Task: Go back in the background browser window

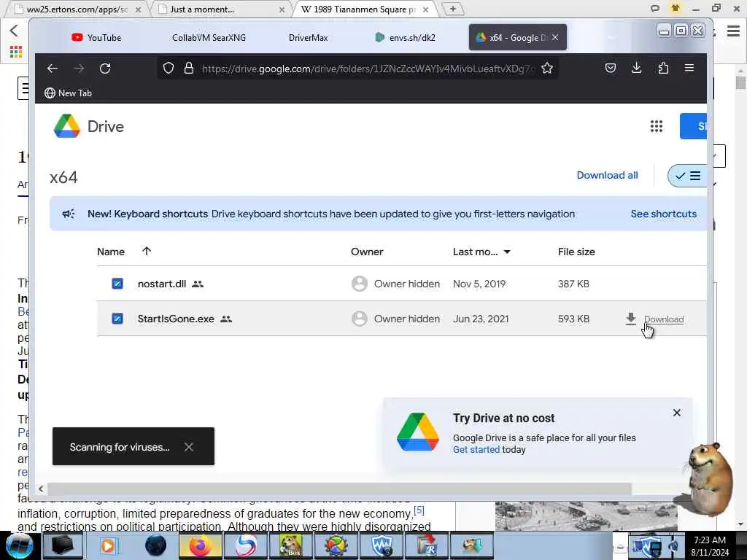Action: coord(14,31)
